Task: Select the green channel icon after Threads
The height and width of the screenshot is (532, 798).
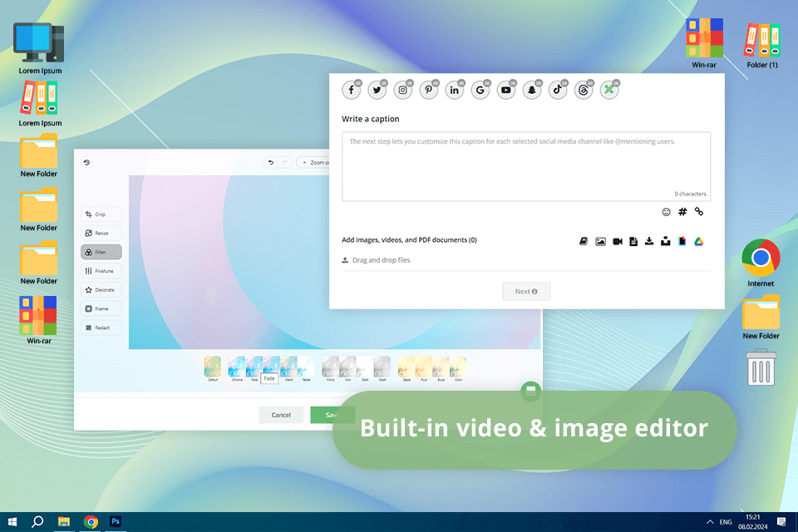Action: 609,90
